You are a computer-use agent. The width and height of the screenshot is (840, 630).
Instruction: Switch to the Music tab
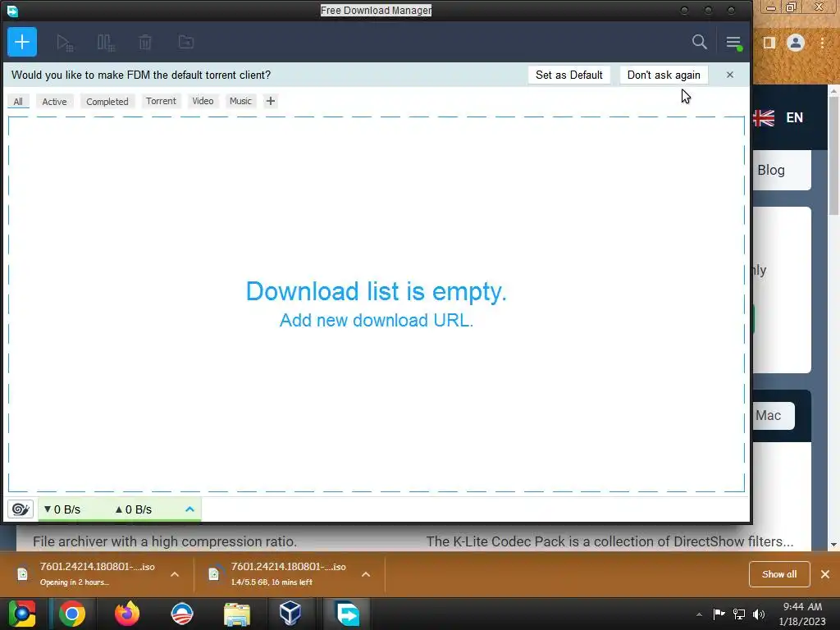[x=240, y=101]
